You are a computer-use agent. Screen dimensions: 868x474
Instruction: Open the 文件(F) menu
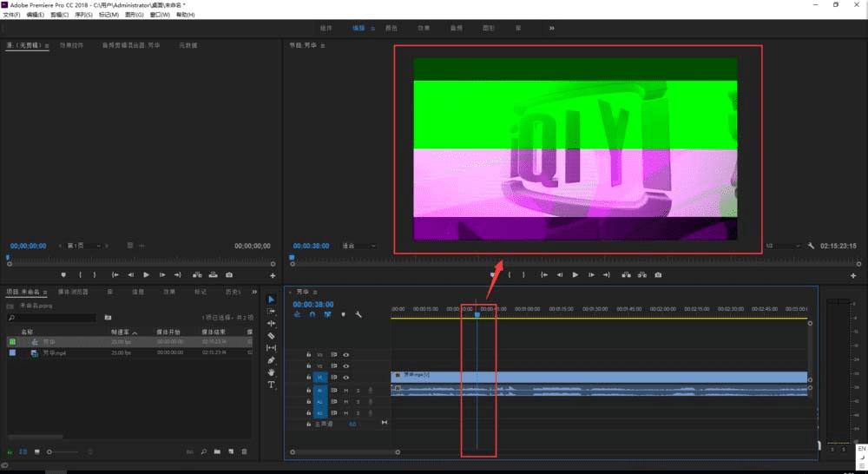click(11, 15)
